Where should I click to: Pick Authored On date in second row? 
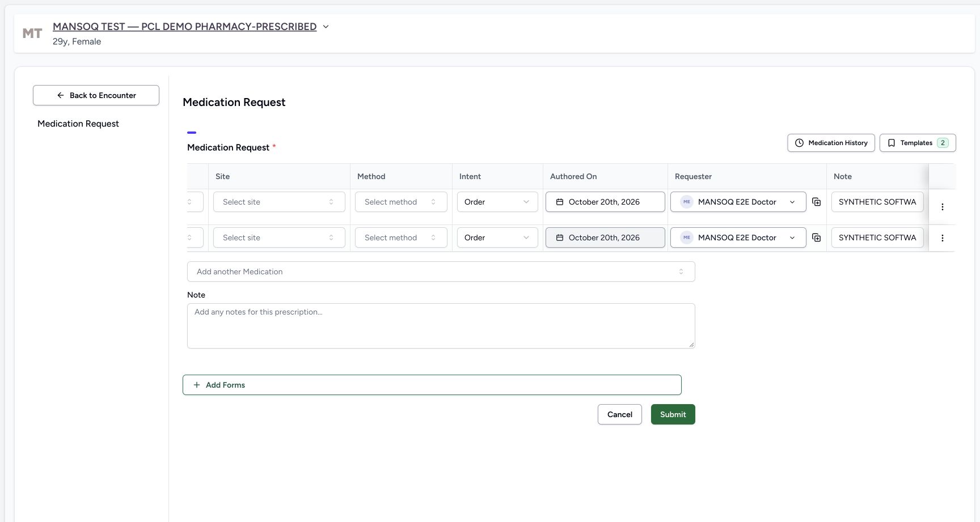[x=605, y=237]
